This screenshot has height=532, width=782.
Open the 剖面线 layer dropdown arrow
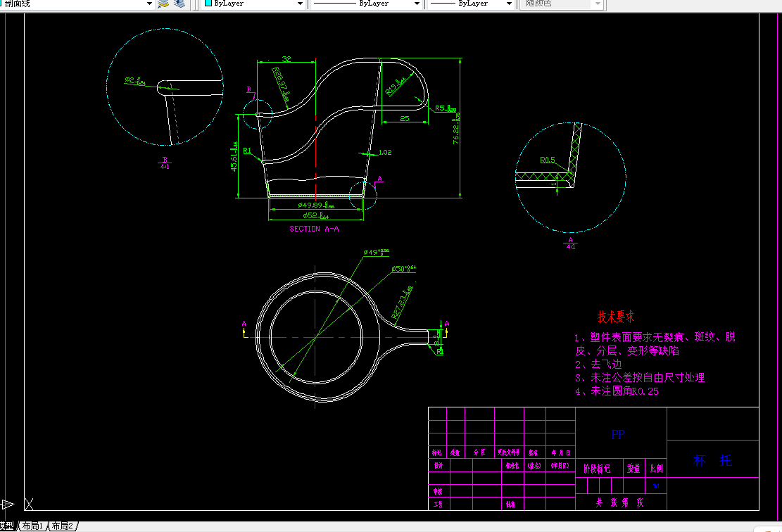[149, 4]
